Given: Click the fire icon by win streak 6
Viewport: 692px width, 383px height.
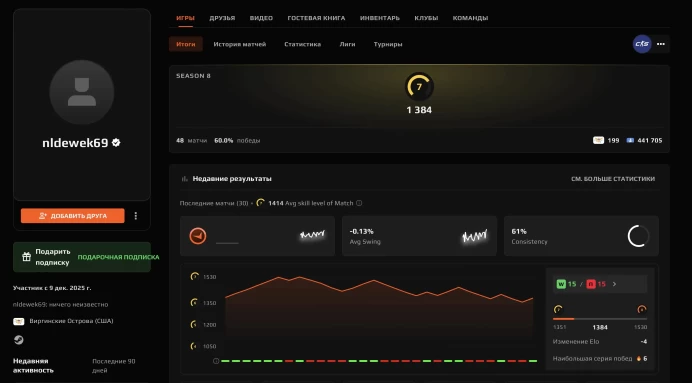Looking at the screenshot, I should (638, 358).
